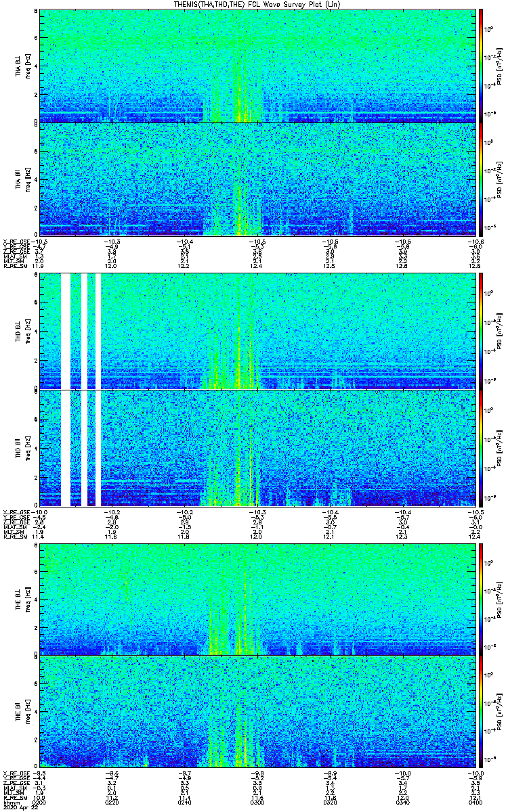Viewport: 508px width, 812px height.
Task: Click the THE B-parallel color bar
Action: click(481, 712)
